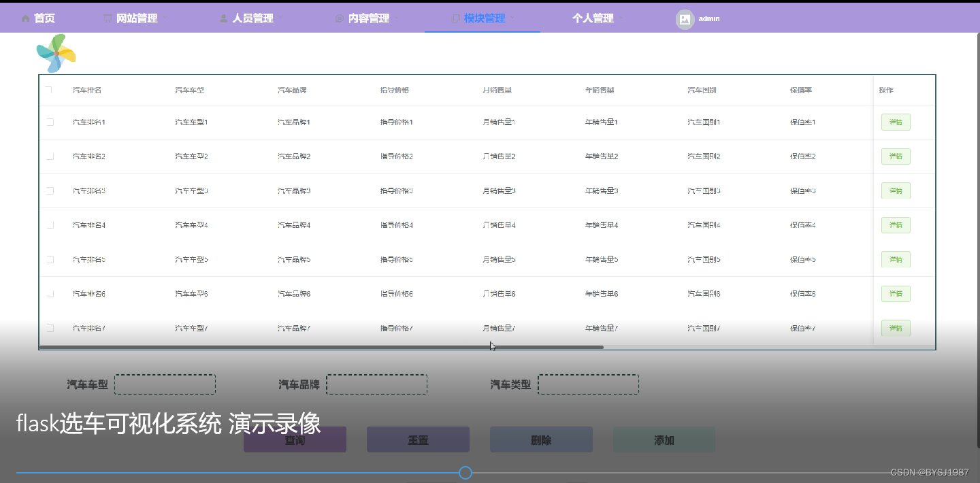This screenshot has width=980, height=483.
Task: Check the box for row 汽车排名4
Action: (50, 225)
